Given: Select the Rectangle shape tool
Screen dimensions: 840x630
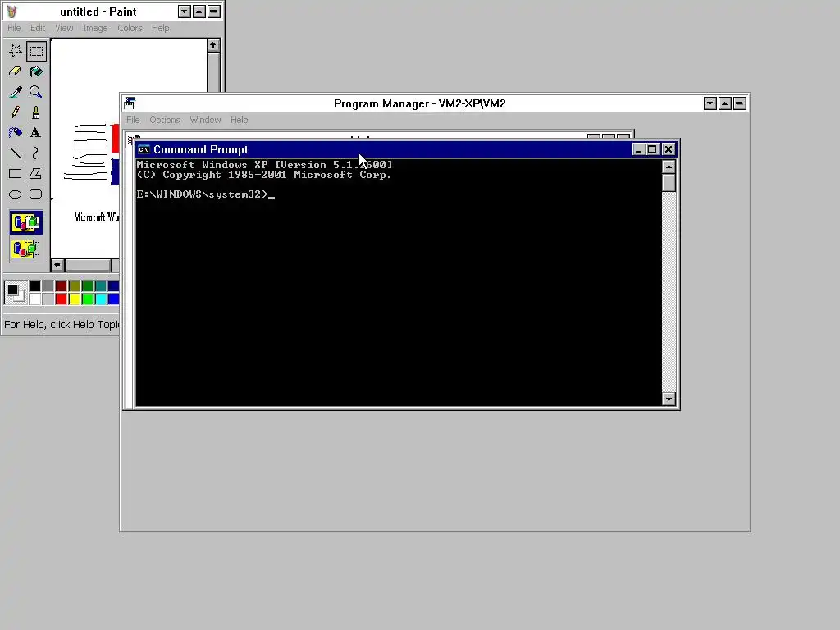Looking at the screenshot, I should [15, 174].
